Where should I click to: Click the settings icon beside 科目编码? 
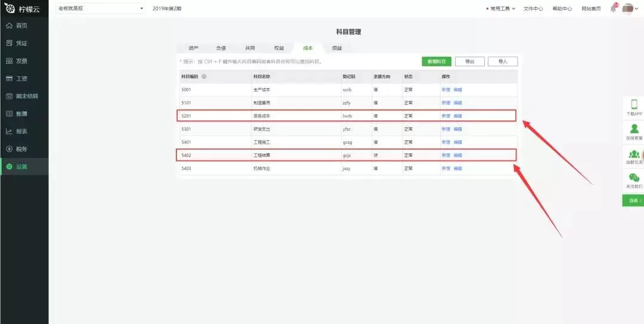[x=204, y=76]
